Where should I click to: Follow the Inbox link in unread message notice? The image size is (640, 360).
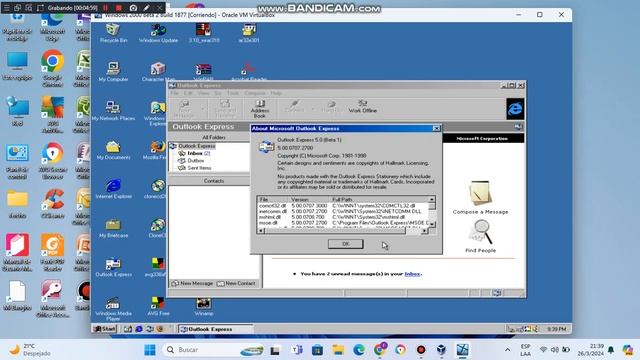pyautogui.click(x=412, y=274)
